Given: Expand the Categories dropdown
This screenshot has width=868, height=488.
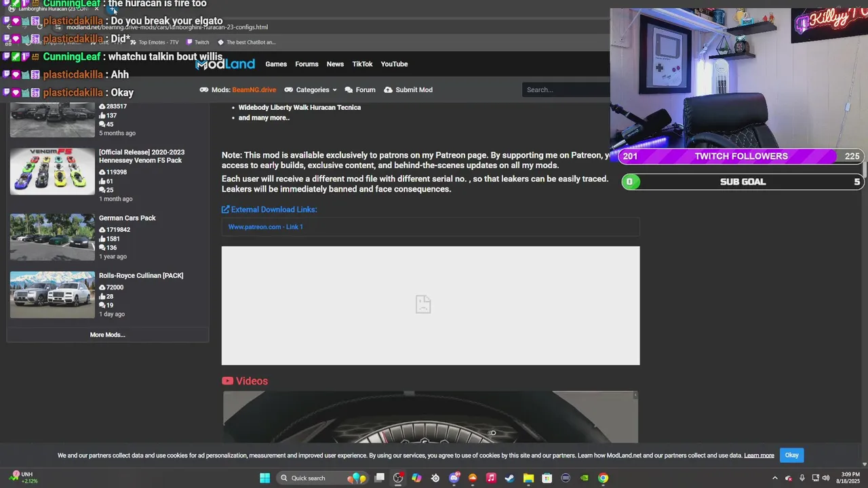Looking at the screenshot, I should click(311, 89).
